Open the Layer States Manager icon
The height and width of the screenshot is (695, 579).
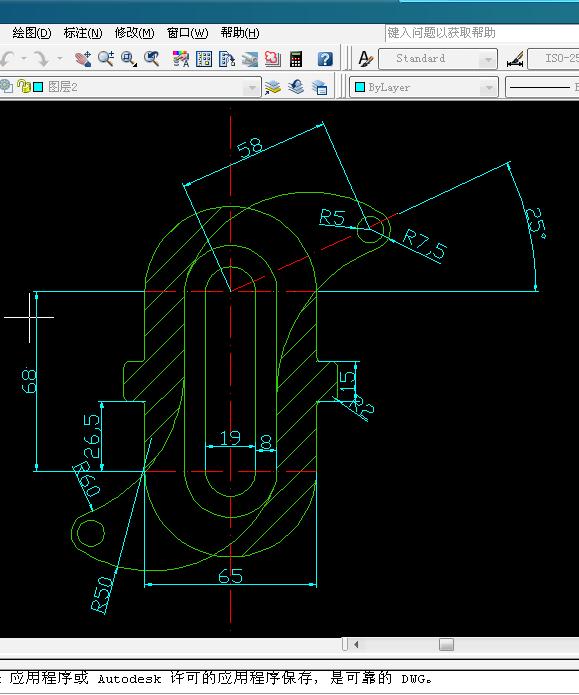319,87
